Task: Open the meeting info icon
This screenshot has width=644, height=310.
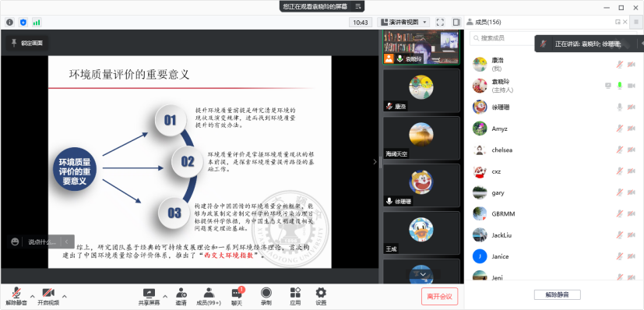Action: (10, 22)
